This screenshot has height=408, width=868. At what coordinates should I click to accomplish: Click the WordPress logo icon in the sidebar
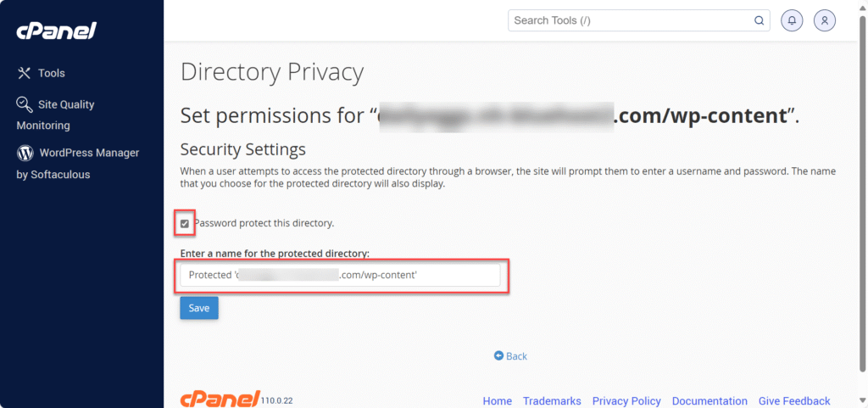coord(25,154)
